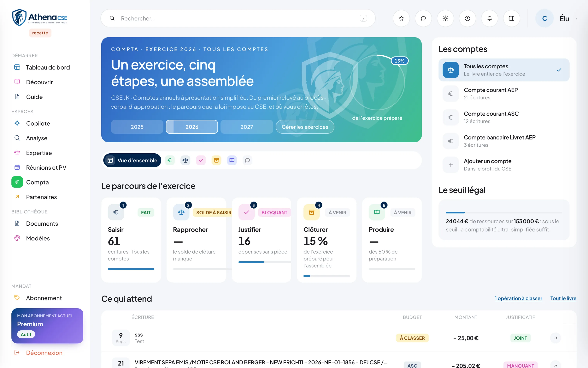Click Ajouter un compte plus icon
Viewport: 588px width, 368px height.
(451, 165)
